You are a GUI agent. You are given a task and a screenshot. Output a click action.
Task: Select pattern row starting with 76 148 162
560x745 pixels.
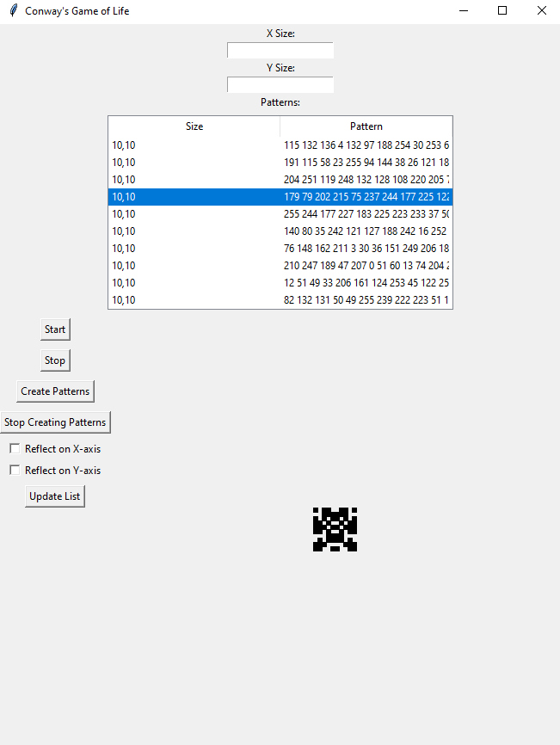pyautogui.click(x=280, y=249)
